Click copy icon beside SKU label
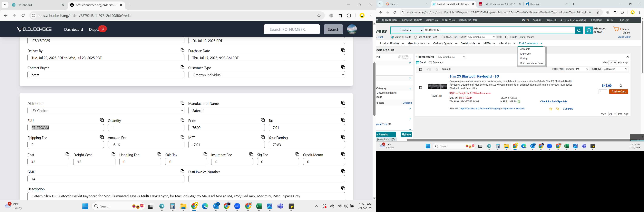644x212 pixels. pos(102,120)
